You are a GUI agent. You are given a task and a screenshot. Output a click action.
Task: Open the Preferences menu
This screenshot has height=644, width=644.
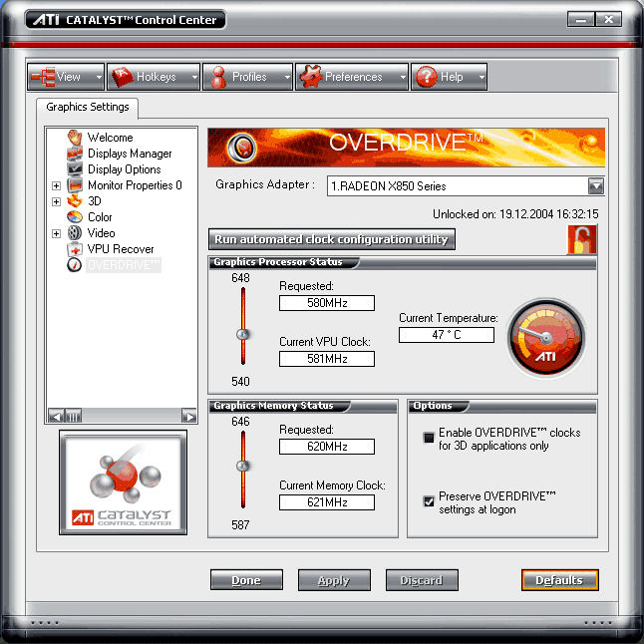coord(352,77)
